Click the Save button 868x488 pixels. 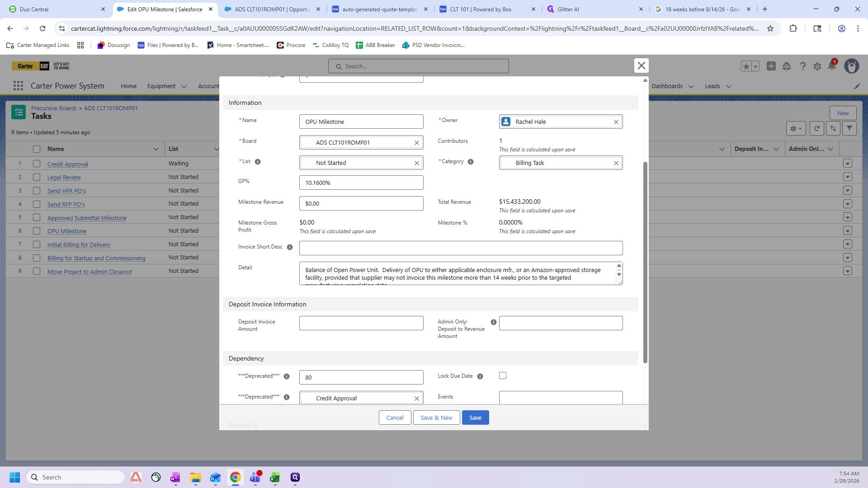pyautogui.click(x=475, y=418)
